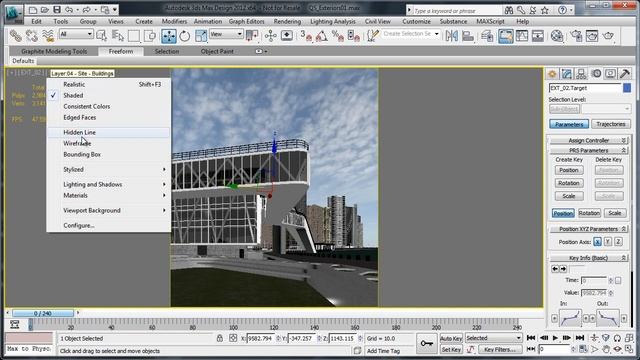
Task: Click Create Key Scale button
Action: 569,196
